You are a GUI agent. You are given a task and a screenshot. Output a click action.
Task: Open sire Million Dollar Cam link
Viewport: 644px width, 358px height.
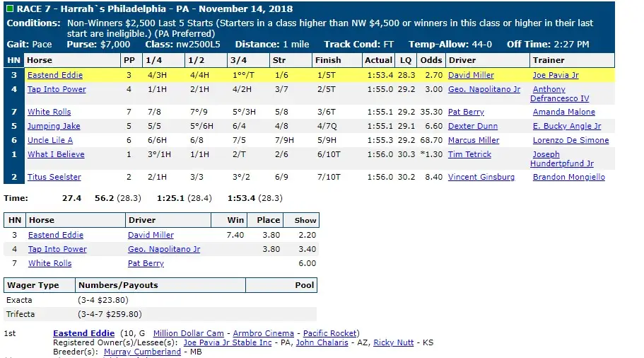tap(189, 333)
